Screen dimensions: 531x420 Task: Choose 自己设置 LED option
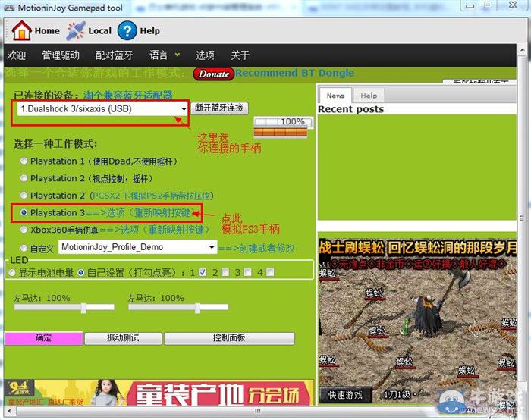81,272
